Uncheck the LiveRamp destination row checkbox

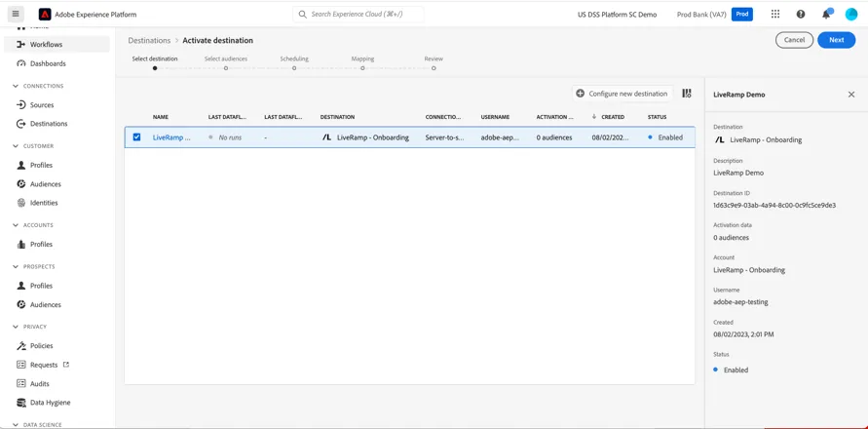click(x=136, y=136)
